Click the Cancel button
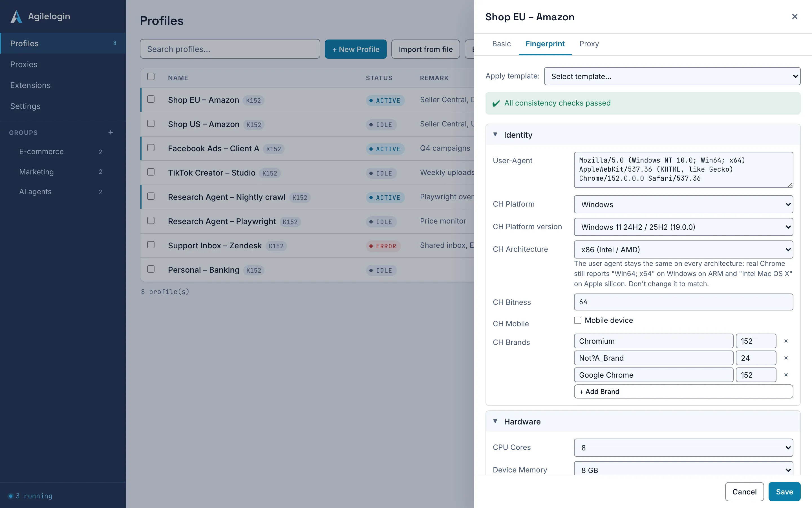812x508 pixels. tap(744, 492)
